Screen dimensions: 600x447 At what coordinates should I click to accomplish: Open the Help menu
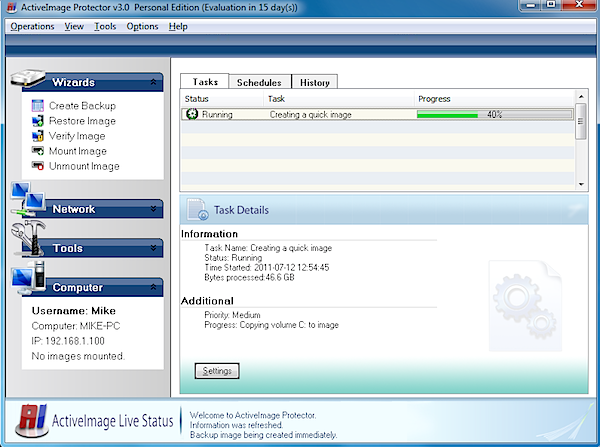pos(178,26)
